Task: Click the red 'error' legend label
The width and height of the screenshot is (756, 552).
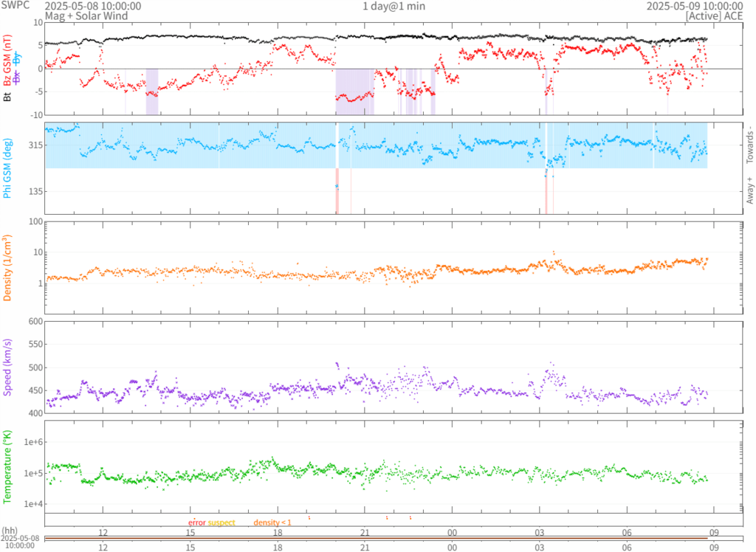Action: (196, 522)
